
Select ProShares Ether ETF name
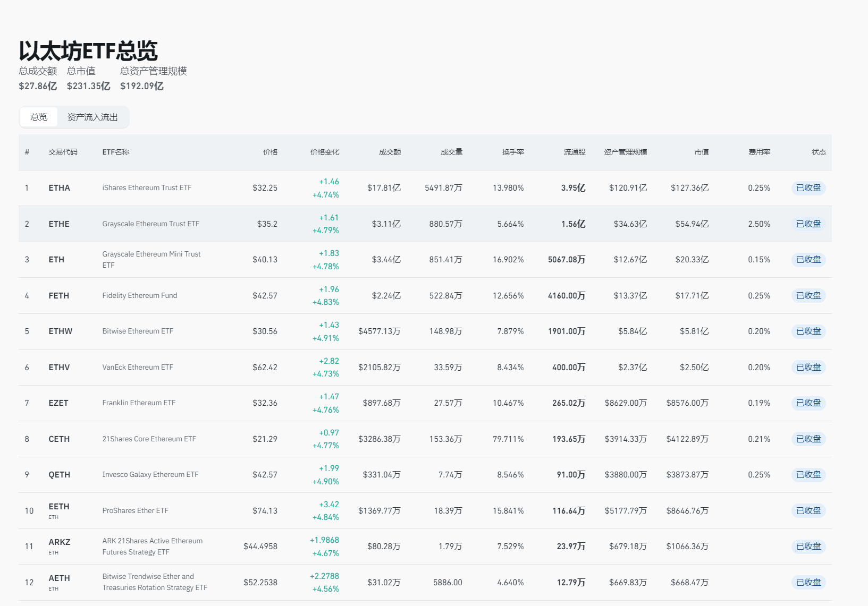pos(136,511)
